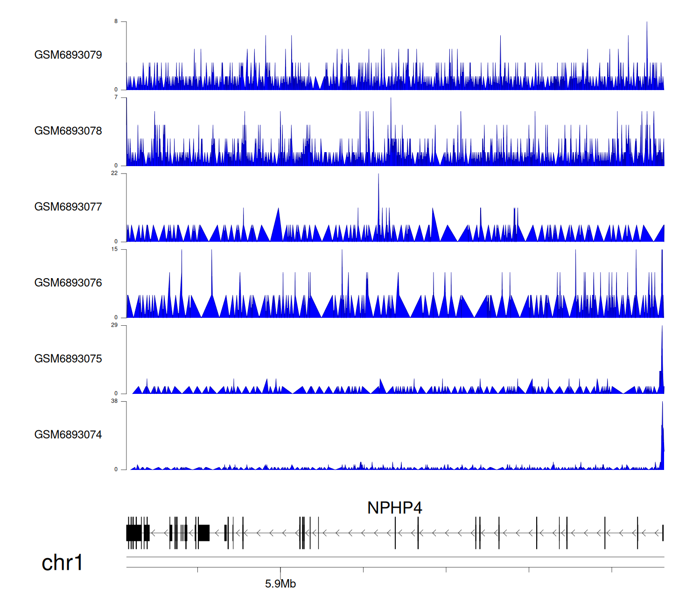
Task: Click y-axis maximum value 29
Action: click(x=114, y=325)
